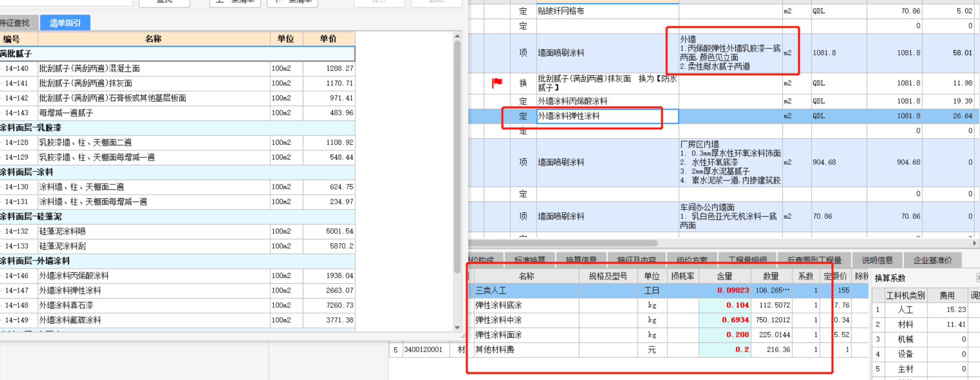Collapse the 涂料面层-乳胶漆 group header

click(x=177, y=128)
